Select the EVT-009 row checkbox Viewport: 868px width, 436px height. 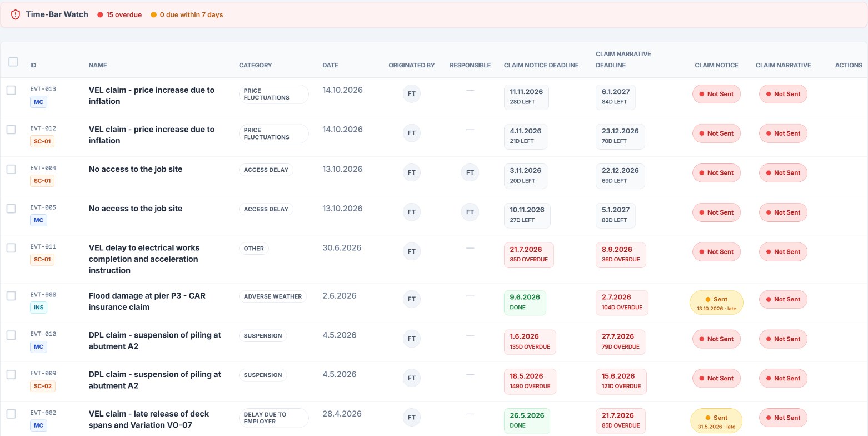pos(11,375)
